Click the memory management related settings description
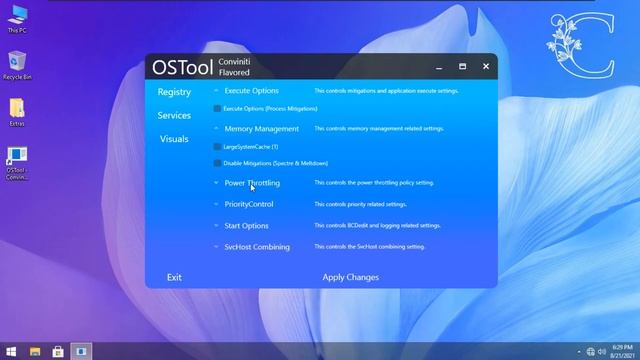This screenshot has height=360, width=640. (379, 128)
